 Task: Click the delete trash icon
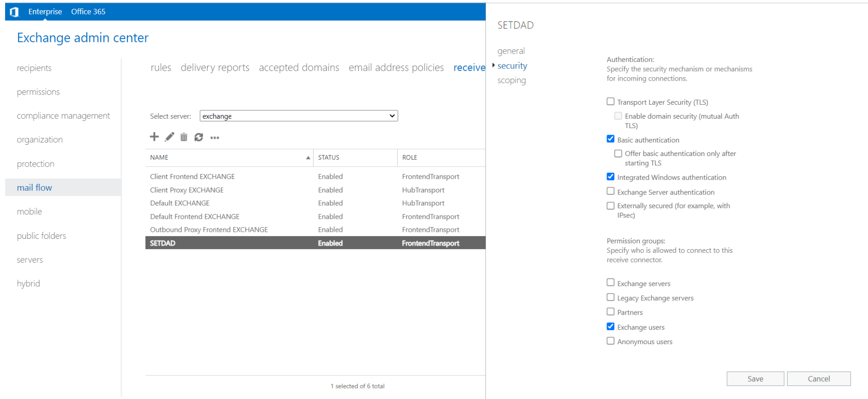(x=184, y=137)
